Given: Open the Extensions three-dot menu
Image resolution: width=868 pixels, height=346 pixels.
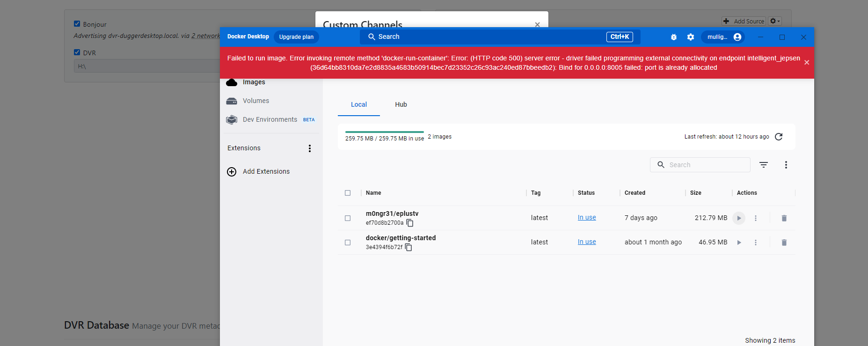Looking at the screenshot, I should click(x=310, y=148).
